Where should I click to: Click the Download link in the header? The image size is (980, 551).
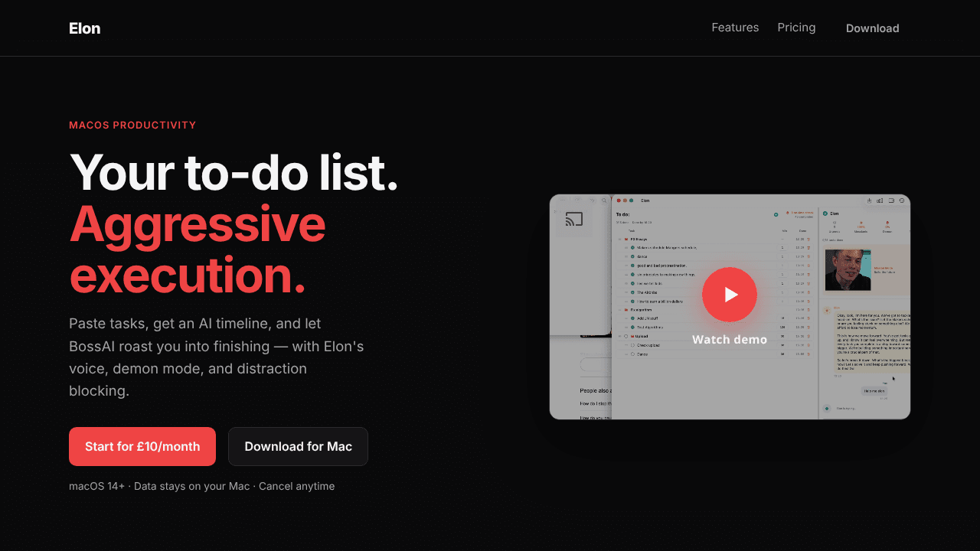(x=872, y=28)
